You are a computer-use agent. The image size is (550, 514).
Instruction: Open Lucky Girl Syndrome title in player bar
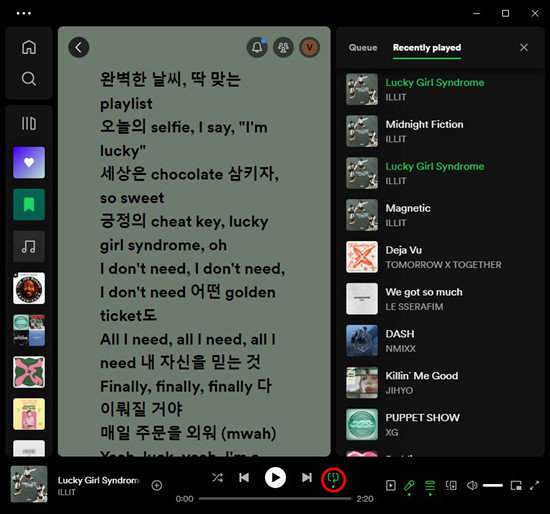99,480
